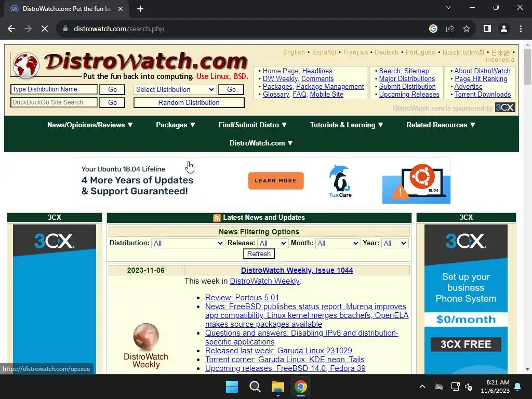The height and width of the screenshot is (399, 532).
Task: Open the Major Distributions link
Action: point(407,79)
